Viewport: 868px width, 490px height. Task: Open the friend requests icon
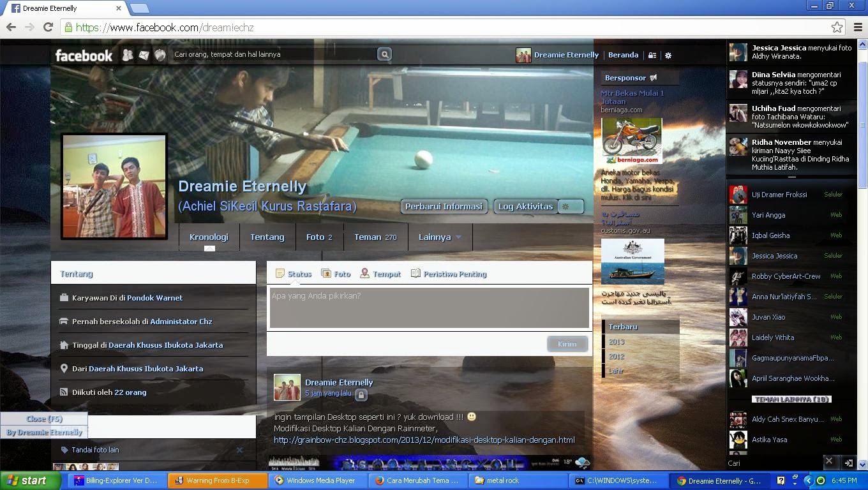[x=128, y=55]
